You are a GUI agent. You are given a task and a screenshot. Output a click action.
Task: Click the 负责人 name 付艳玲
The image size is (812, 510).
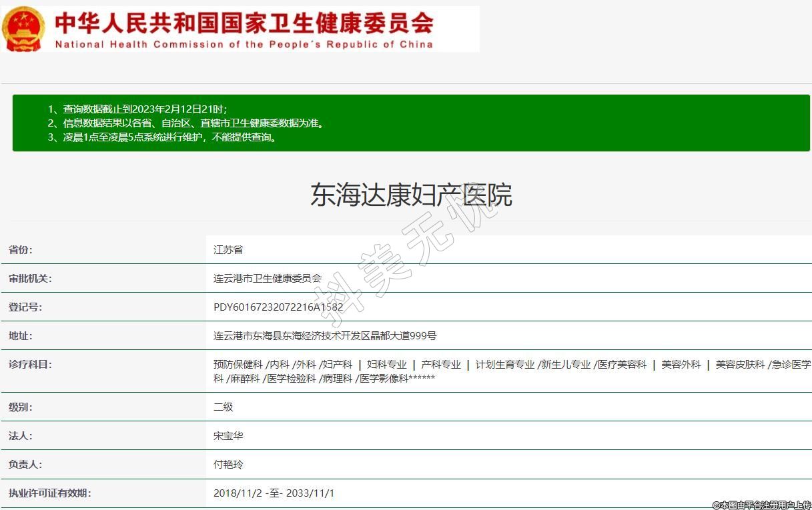(228, 465)
